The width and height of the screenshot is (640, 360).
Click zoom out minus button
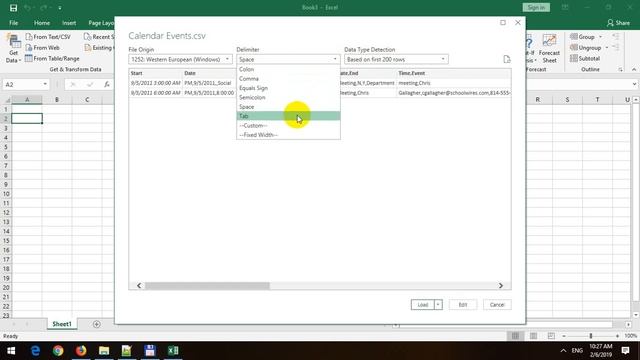pyautogui.click(x=564, y=336)
